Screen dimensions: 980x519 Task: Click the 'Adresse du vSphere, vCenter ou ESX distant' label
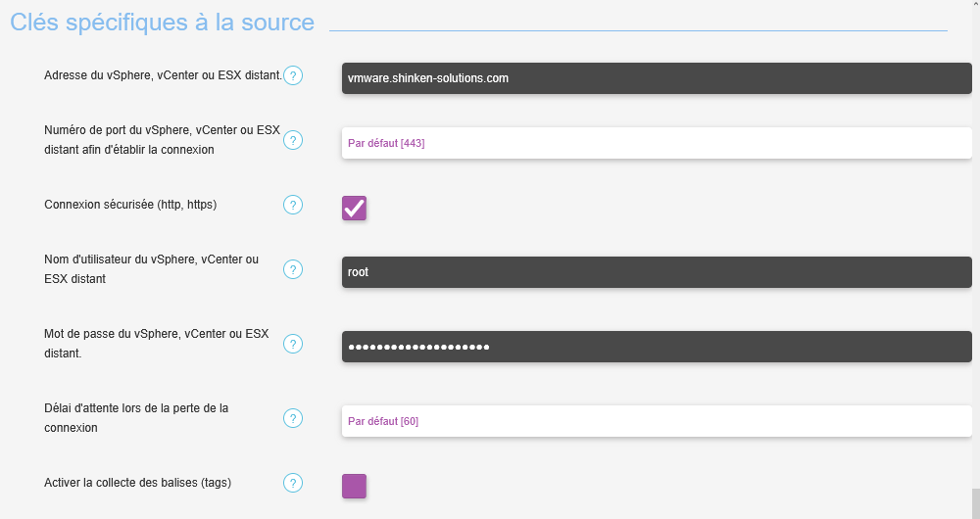coord(163,75)
